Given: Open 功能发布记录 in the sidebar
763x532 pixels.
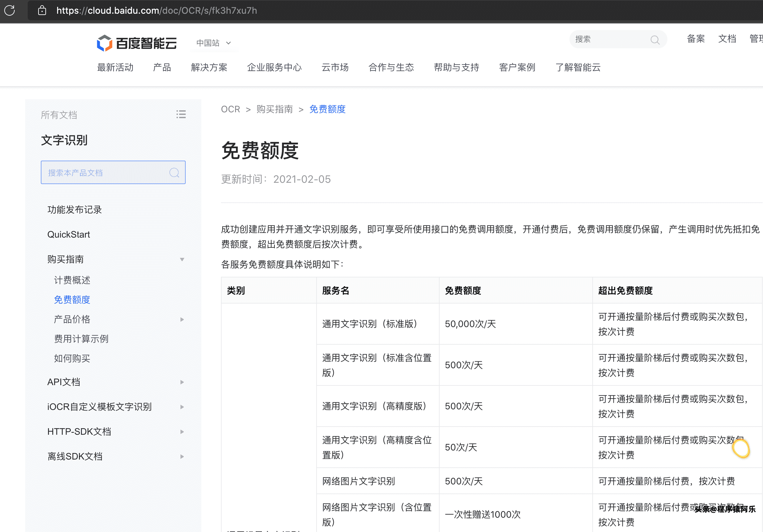Looking at the screenshot, I should (74, 210).
